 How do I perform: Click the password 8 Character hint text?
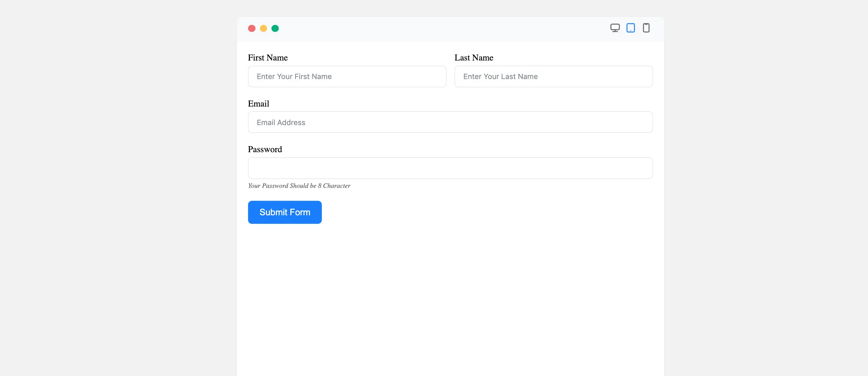pos(299,186)
